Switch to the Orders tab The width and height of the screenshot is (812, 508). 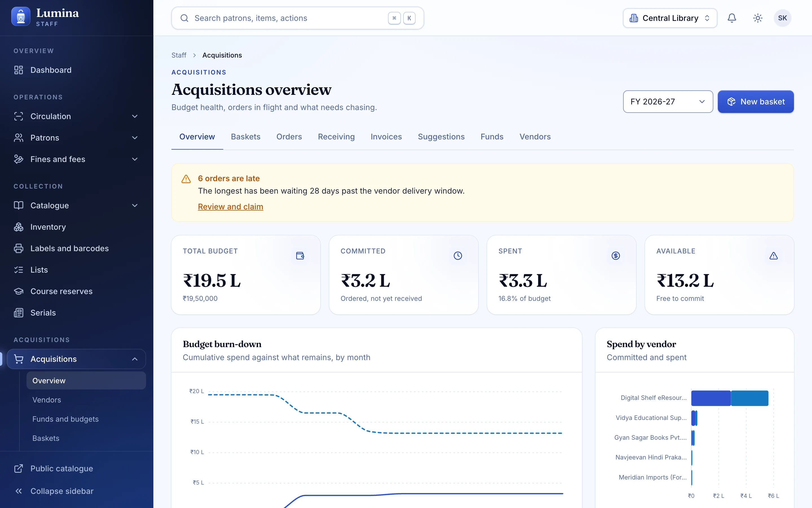click(x=289, y=137)
